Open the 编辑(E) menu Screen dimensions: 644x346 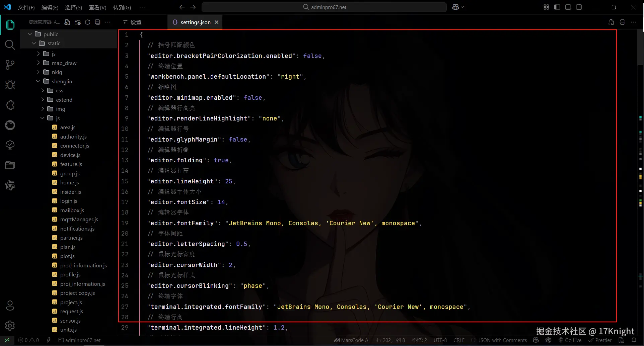tap(50, 7)
